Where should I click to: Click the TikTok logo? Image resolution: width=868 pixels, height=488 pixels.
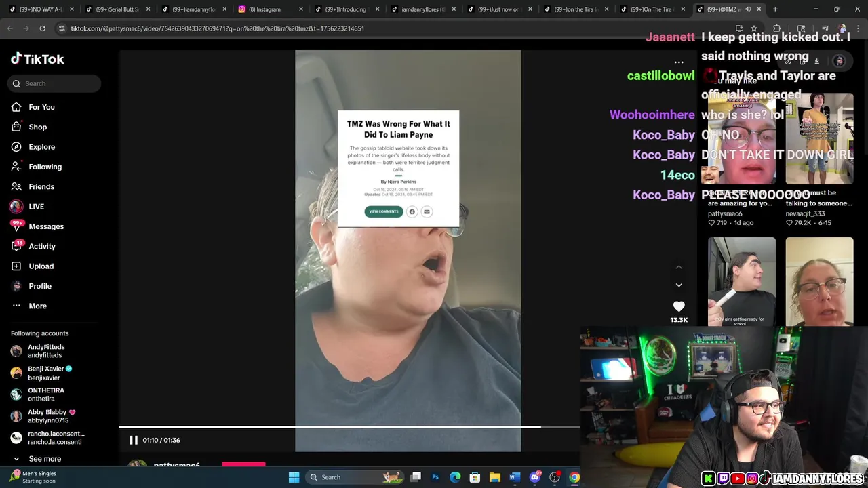(x=37, y=59)
